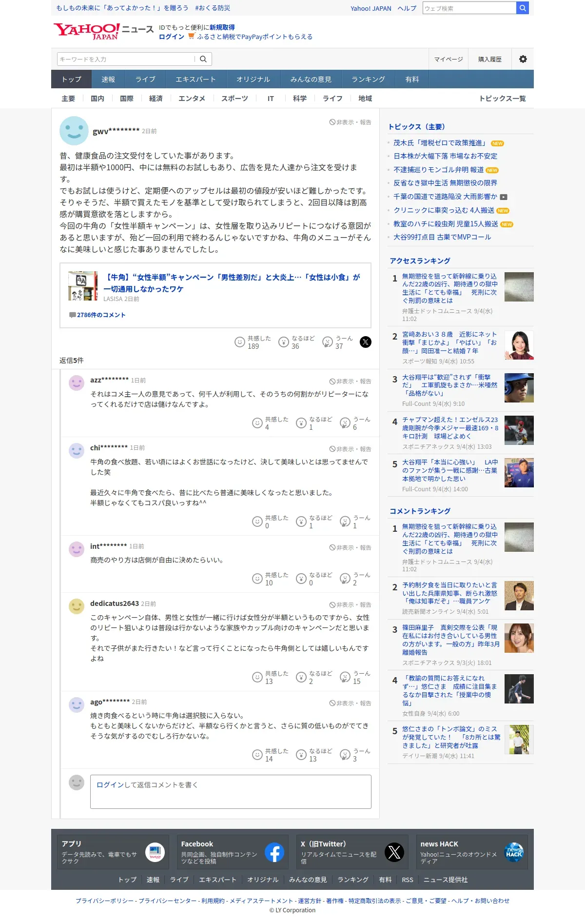Open the 牛角 女性半額 article link

232,283
